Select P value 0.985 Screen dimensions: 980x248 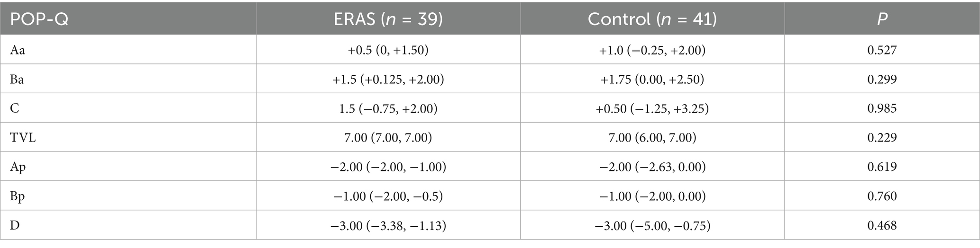coord(882,109)
